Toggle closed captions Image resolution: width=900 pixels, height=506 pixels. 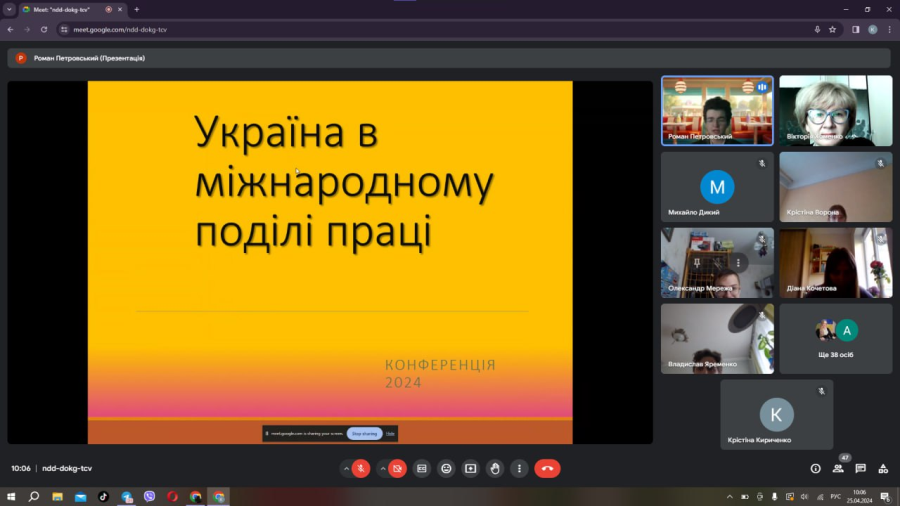[x=422, y=468]
